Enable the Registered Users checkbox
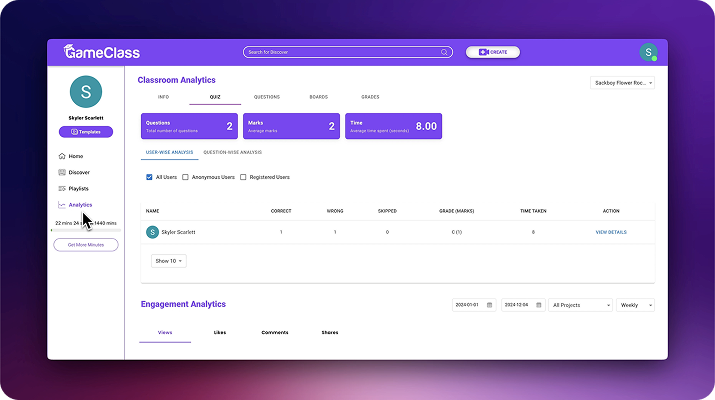This screenshot has width=715, height=400. click(x=243, y=177)
